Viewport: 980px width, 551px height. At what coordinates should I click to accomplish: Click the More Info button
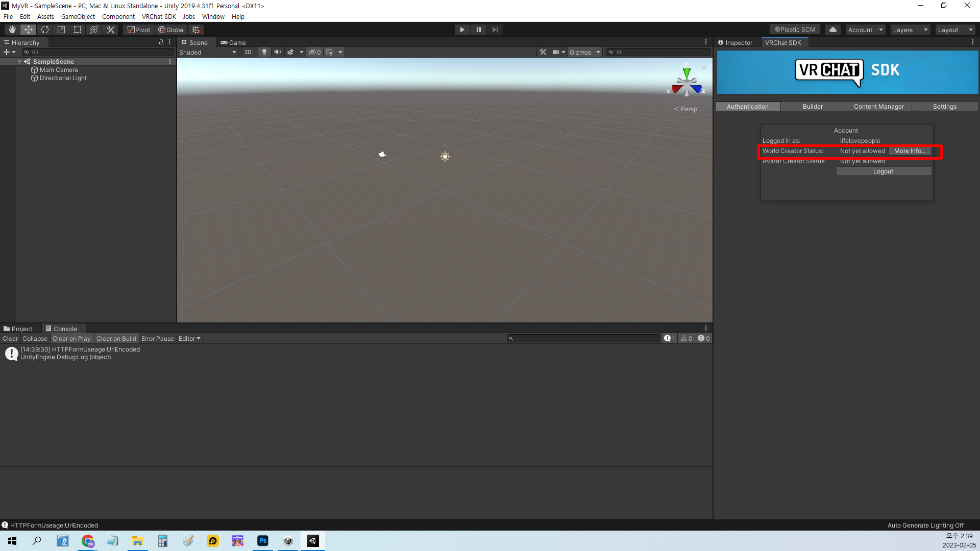point(910,151)
